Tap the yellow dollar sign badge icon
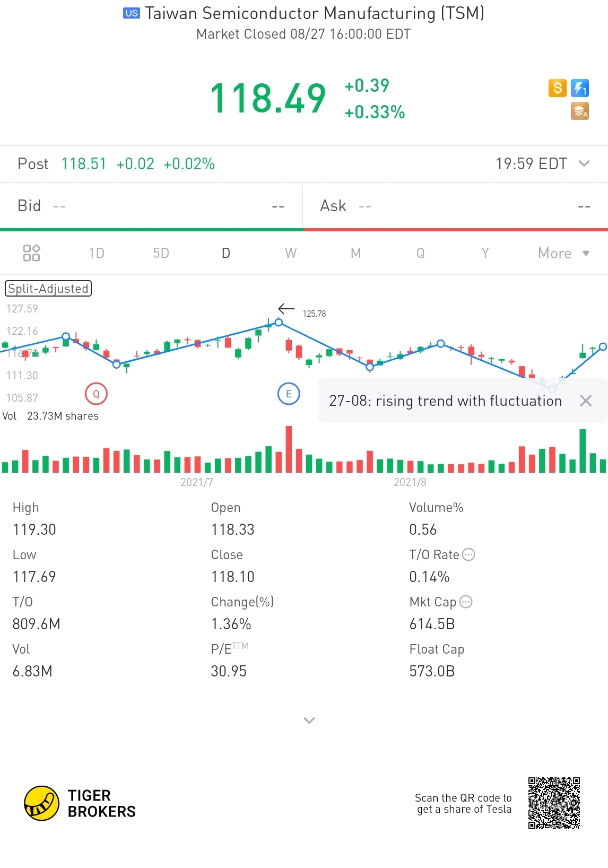This screenshot has width=608, height=868. point(557,88)
